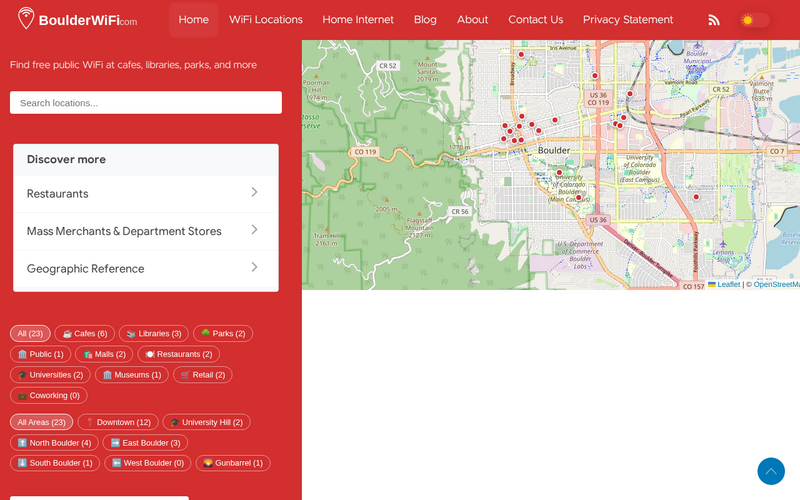Screen dimensions: 800x500
Task: Click the map marker on CU Main Campus
Action: (579, 197)
